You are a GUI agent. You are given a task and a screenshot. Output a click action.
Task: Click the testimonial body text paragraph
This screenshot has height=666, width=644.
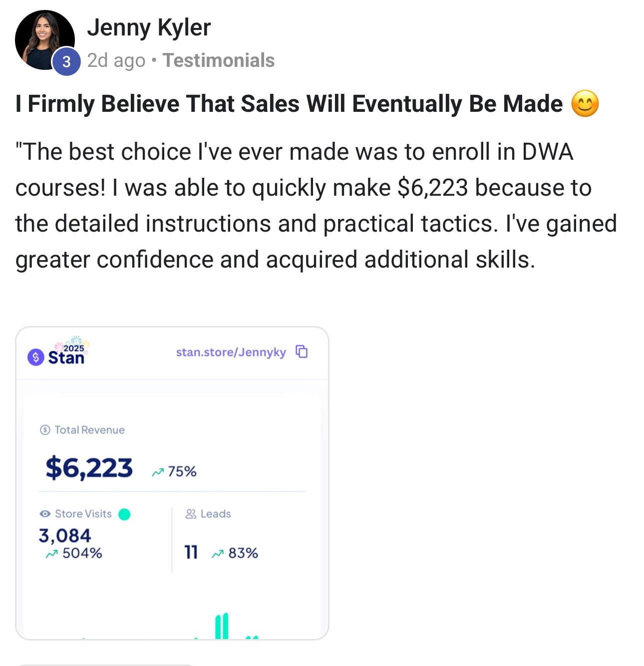316,206
